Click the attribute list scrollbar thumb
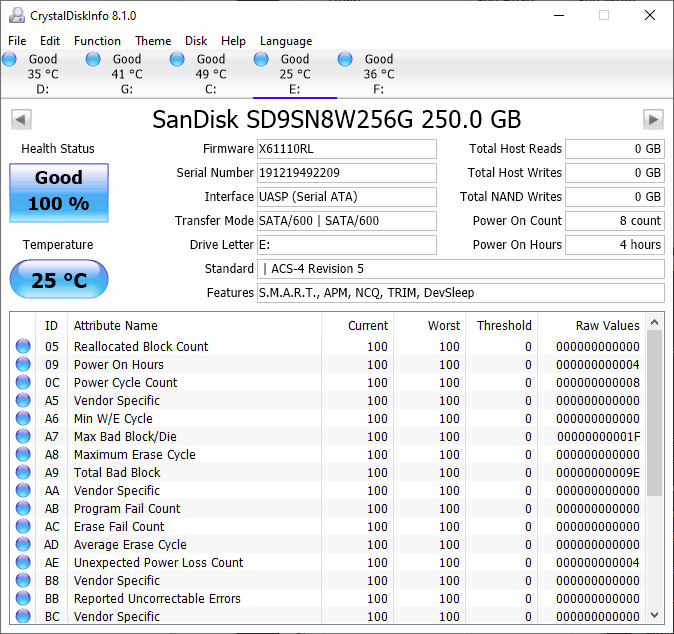This screenshot has height=634, width=674. point(655,413)
